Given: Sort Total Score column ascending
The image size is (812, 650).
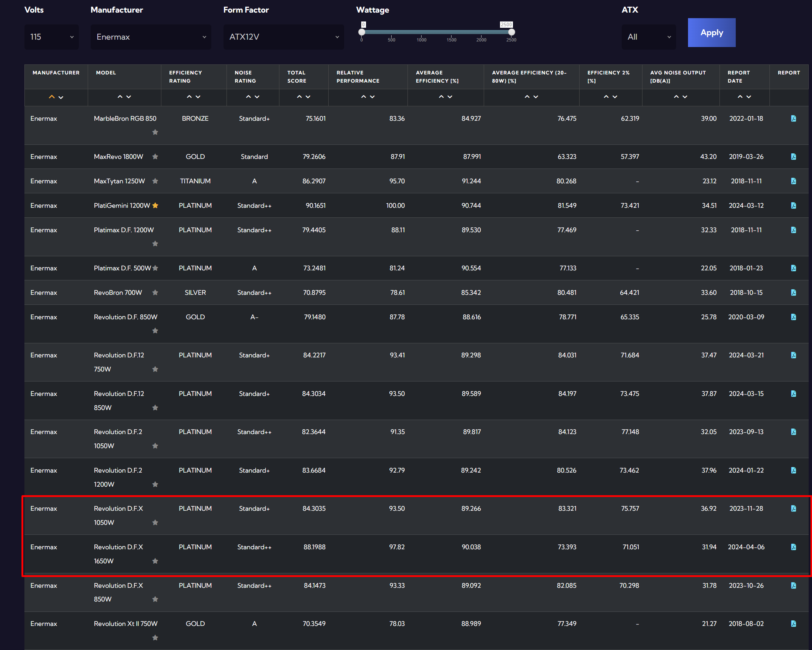Looking at the screenshot, I should click(x=299, y=97).
